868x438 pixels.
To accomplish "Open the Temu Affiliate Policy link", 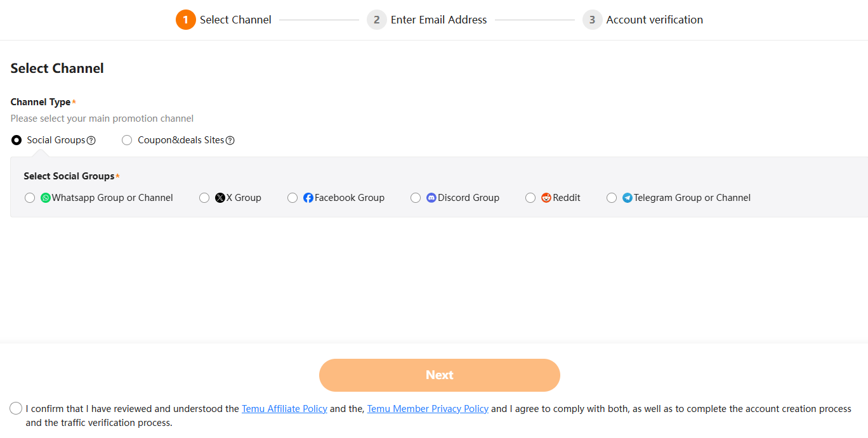I will (284, 409).
